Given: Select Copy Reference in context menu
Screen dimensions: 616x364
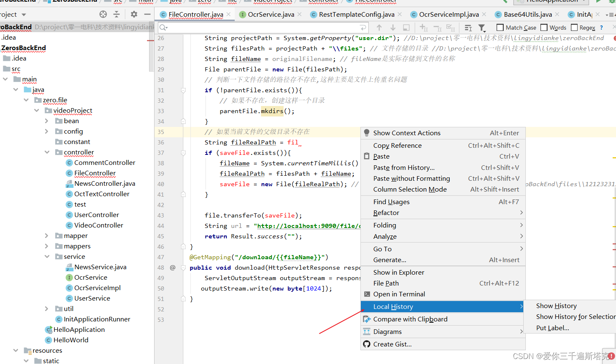Looking at the screenshot, I should [x=443, y=146].
